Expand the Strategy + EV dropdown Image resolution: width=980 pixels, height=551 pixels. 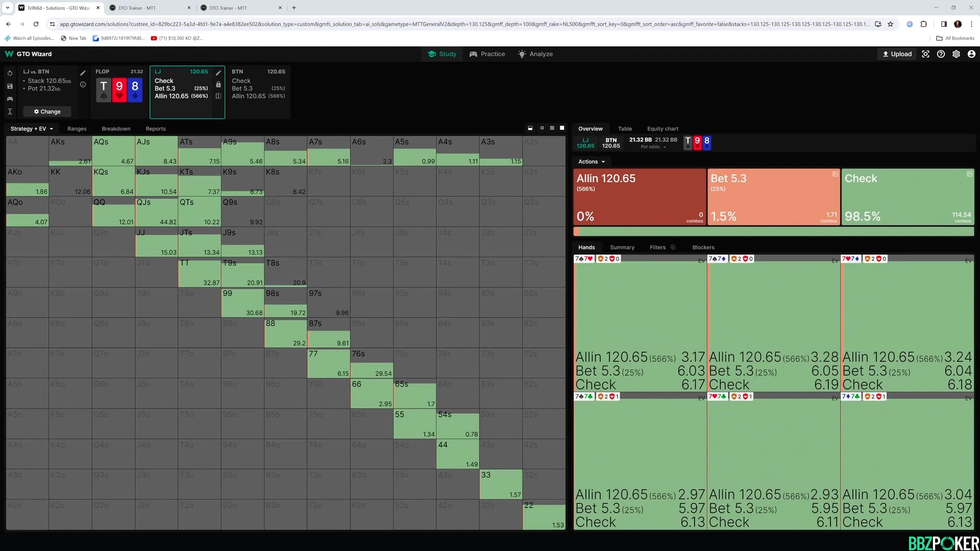pos(32,129)
